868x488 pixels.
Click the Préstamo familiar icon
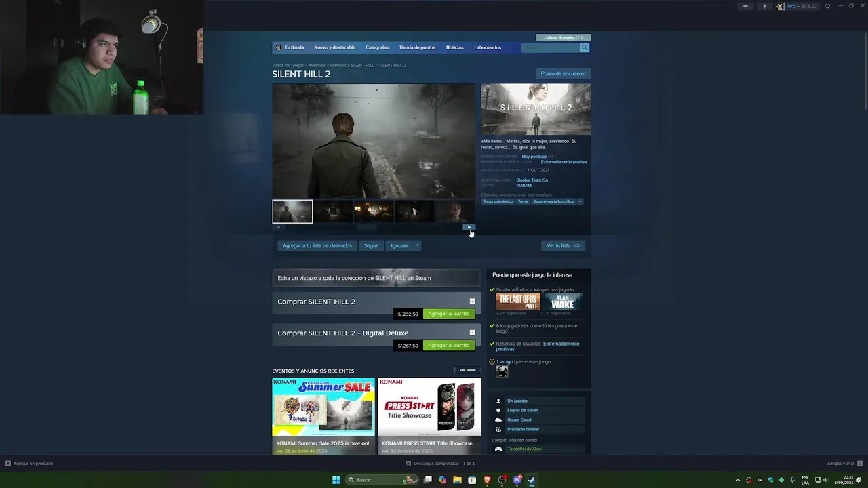[x=498, y=429]
